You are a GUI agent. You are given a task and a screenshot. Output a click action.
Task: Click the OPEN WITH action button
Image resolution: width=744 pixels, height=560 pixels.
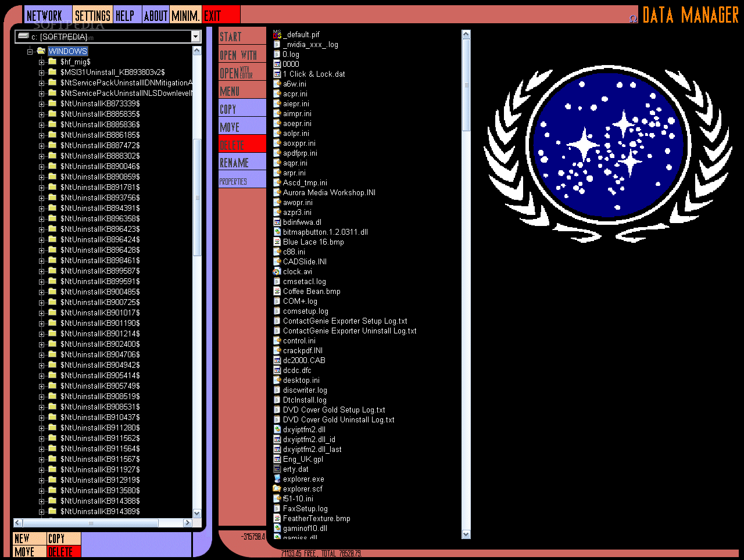tap(242, 55)
